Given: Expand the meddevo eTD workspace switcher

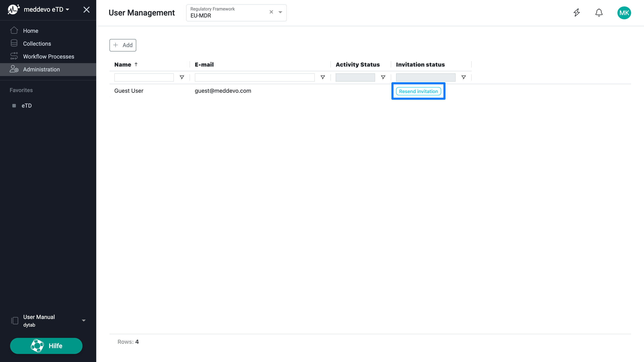Looking at the screenshot, I should tap(67, 9).
